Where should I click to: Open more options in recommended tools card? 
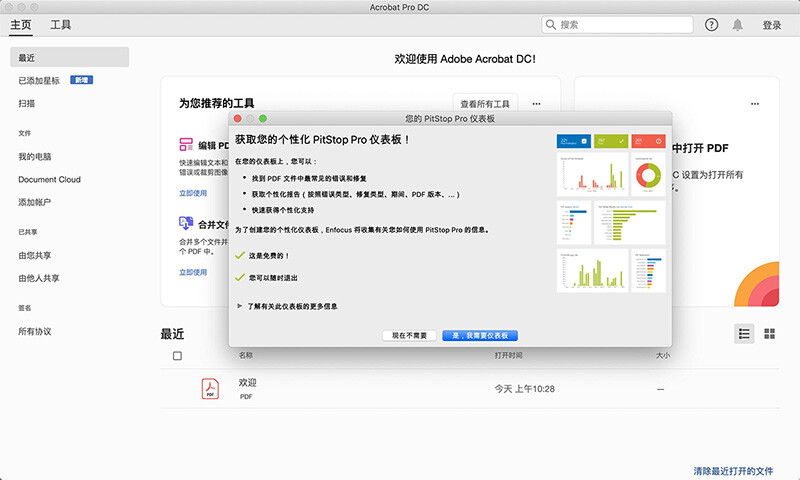[536, 104]
